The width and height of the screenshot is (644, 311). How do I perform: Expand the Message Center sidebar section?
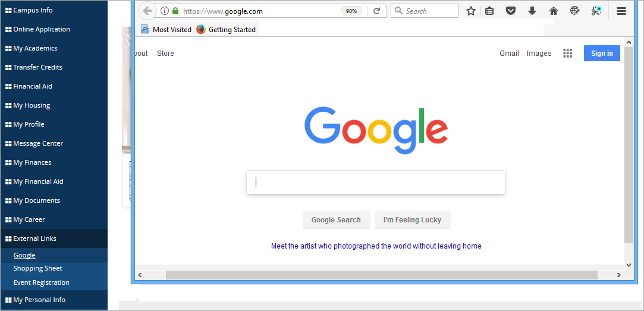click(x=54, y=143)
